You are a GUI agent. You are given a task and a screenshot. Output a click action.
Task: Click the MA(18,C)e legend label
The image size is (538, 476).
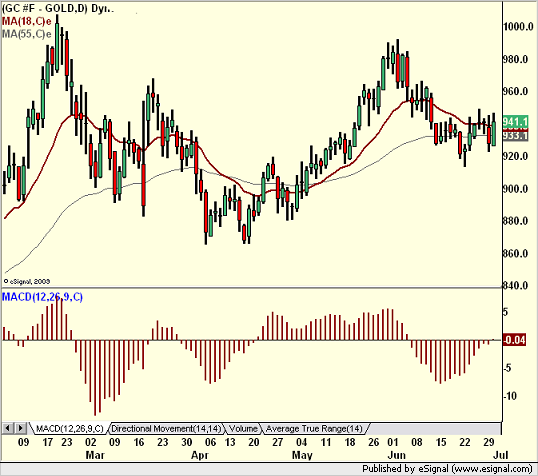[26, 21]
